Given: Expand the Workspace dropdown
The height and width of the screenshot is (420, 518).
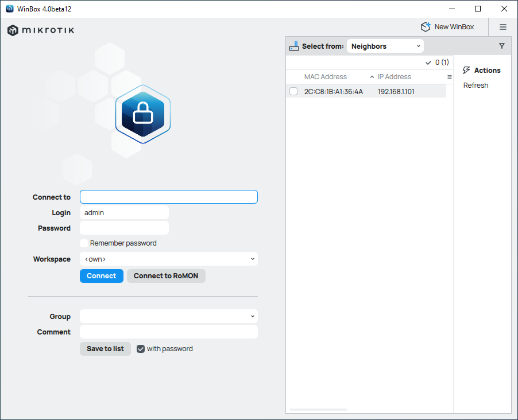Looking at the screenshot, I should pos(168,259).
